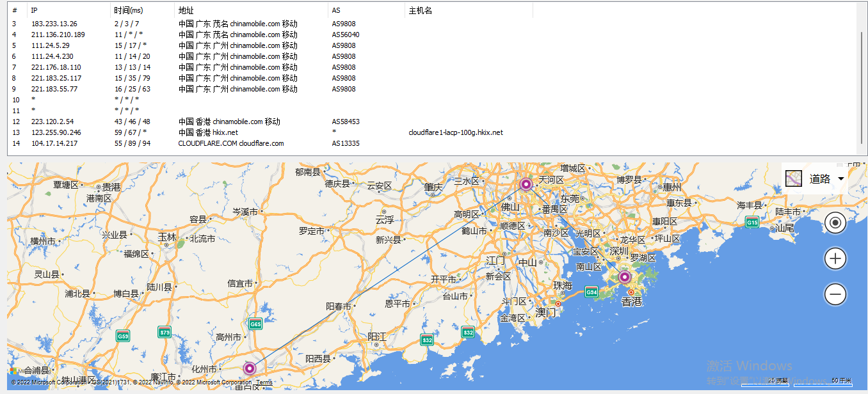The image size is (868, 394).
Task: Select the row with IP 221.176.18.110
Action: (432, 67)
